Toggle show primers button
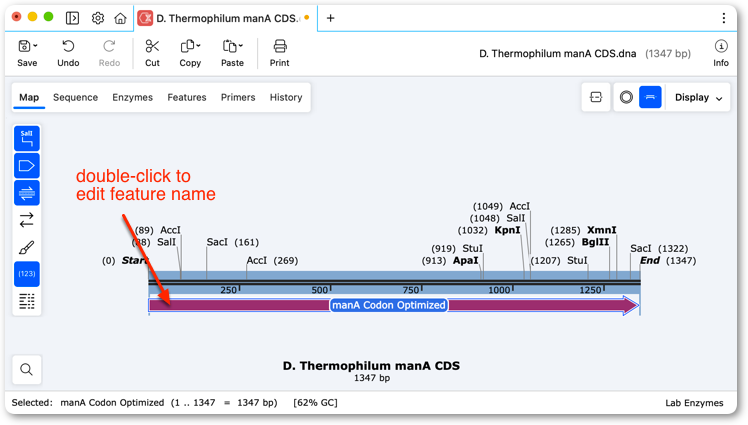Image resolution: width=748 pixels, height=425 pixels. coord(27,193)
